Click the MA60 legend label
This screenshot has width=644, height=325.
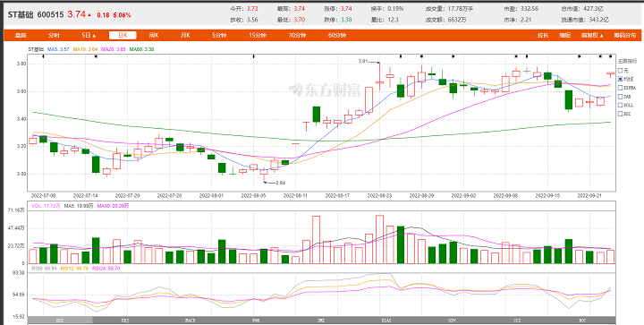pyautogui.click(x=141, y=49)
